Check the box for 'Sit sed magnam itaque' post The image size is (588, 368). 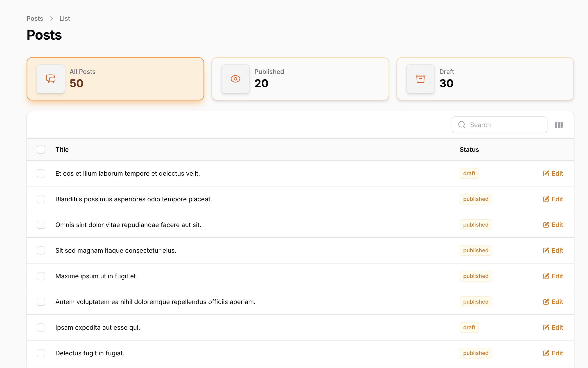coord(41,250)
